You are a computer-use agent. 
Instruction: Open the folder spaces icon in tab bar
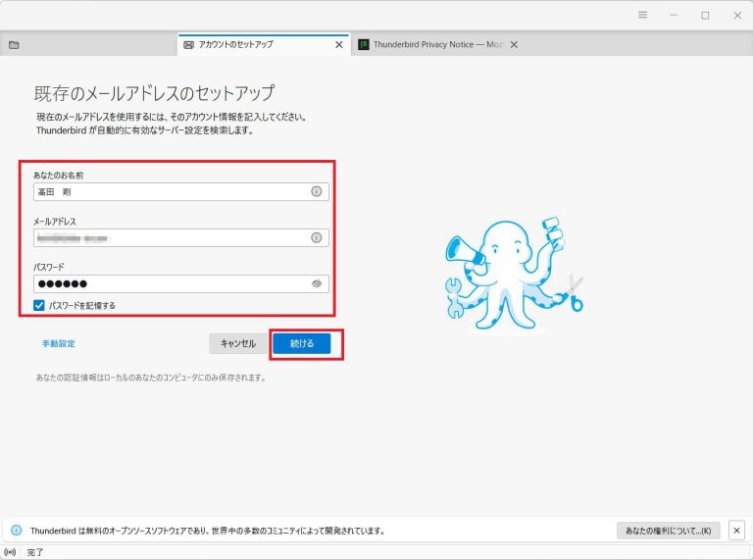14,45
